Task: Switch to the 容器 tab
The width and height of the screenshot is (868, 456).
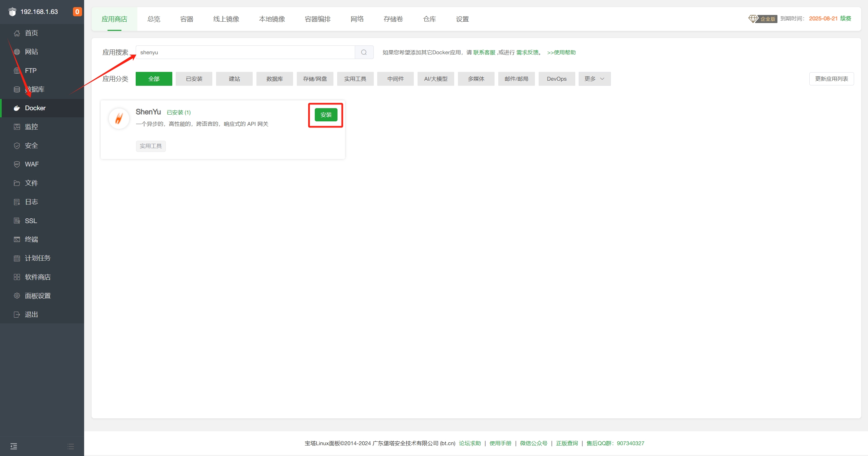Action: [x=187, y=19]
